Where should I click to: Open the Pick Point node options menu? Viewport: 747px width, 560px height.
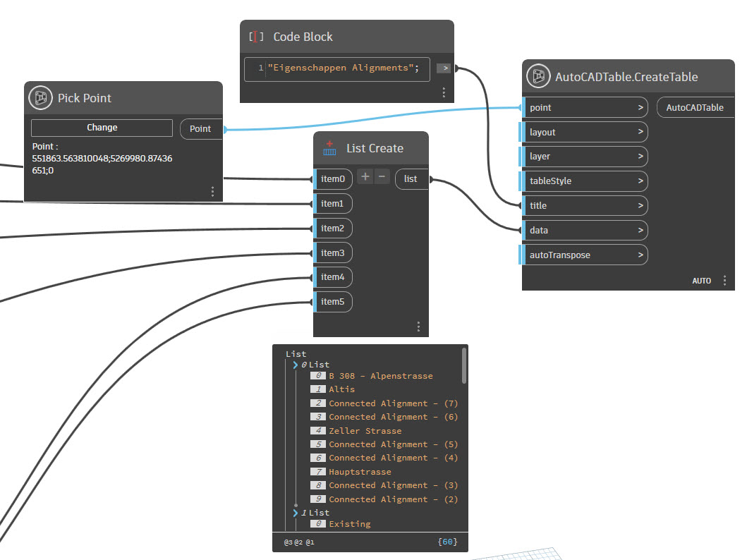(x=212, y=191)
